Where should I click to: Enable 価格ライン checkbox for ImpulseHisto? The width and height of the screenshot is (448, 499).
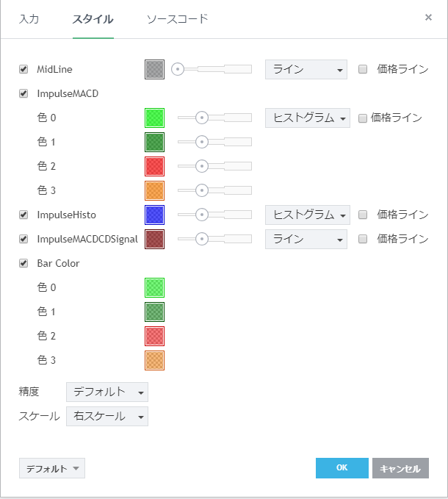[x=363, y=215]
